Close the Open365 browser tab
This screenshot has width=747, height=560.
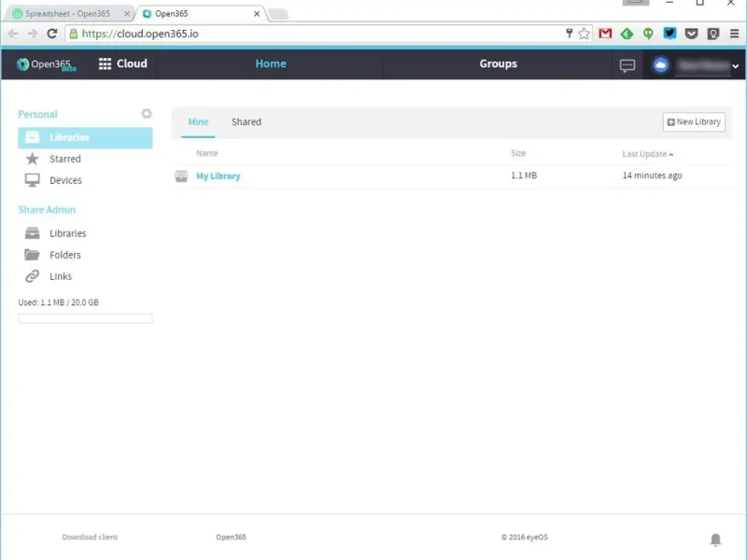(x=257, y=14)
